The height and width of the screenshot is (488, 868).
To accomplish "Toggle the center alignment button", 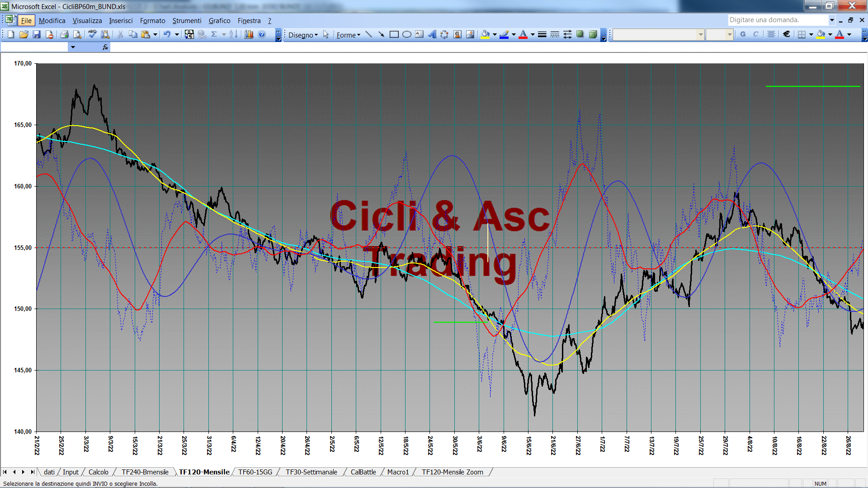I will tap(771, 34).
